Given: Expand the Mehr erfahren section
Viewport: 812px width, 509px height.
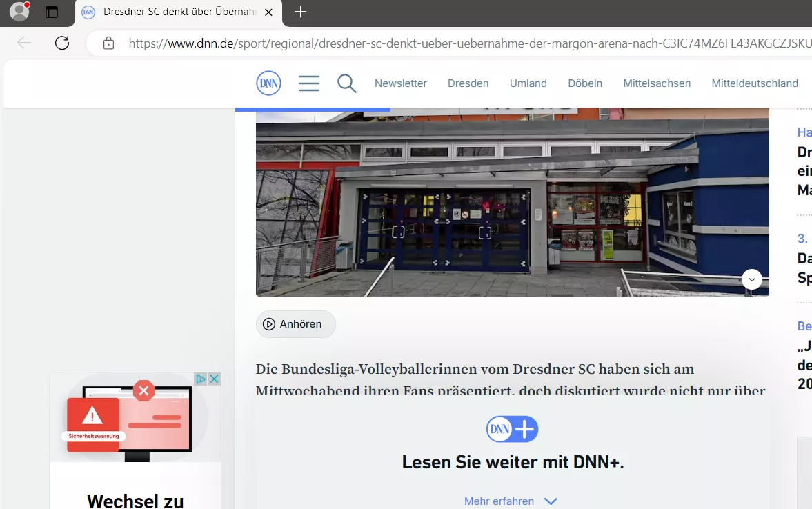Looking at the screenshot, I should pos(511,501).
